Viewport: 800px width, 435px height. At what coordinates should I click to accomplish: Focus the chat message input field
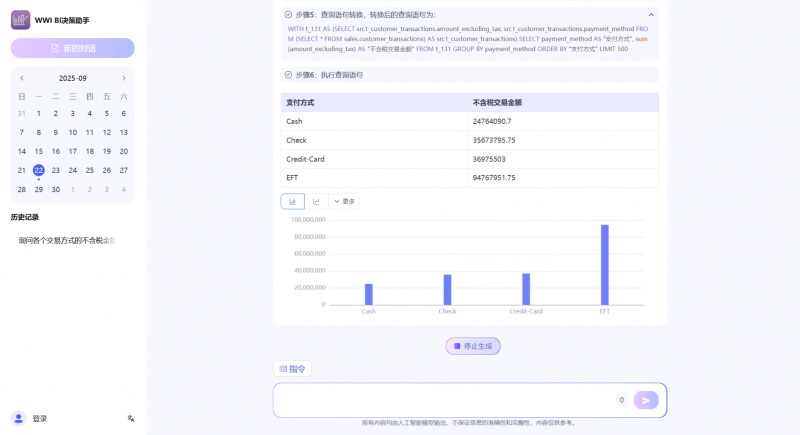(445, 400)
